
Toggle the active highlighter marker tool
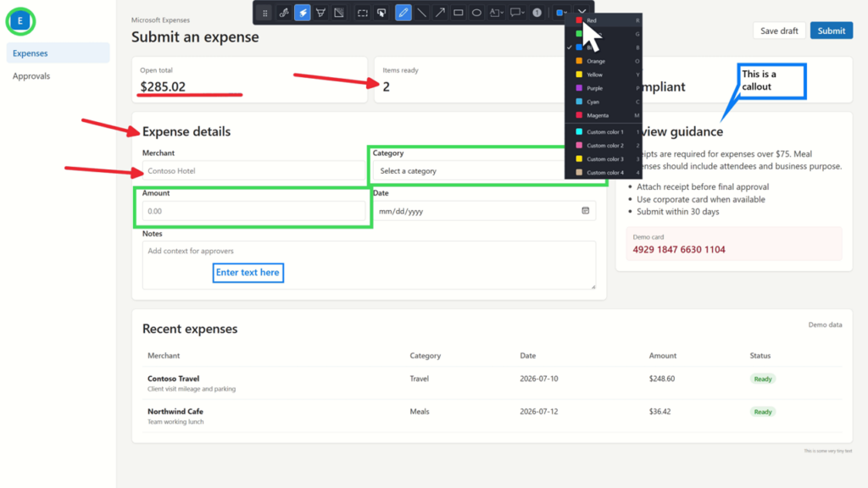click(303, 13)
